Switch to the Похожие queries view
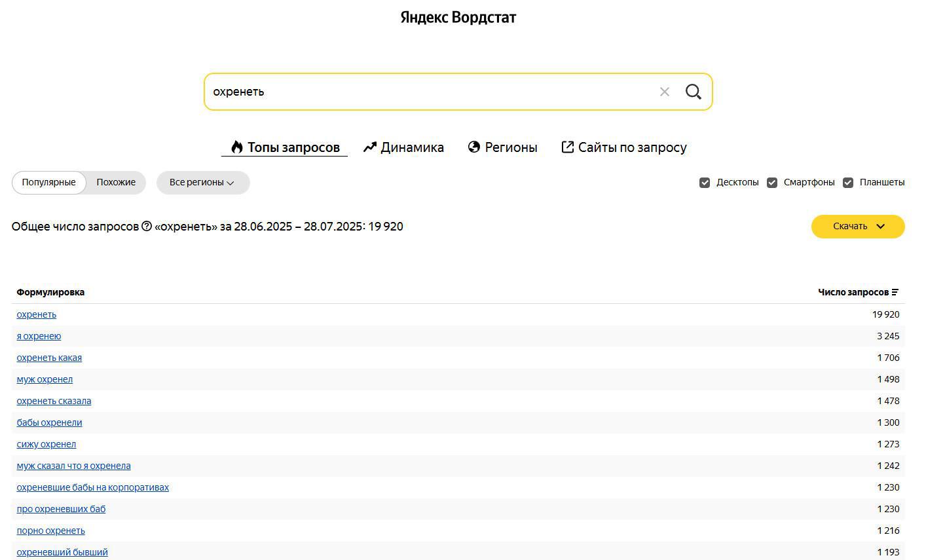Viewport: 926px width, 560px height. [x=116, y=183]
